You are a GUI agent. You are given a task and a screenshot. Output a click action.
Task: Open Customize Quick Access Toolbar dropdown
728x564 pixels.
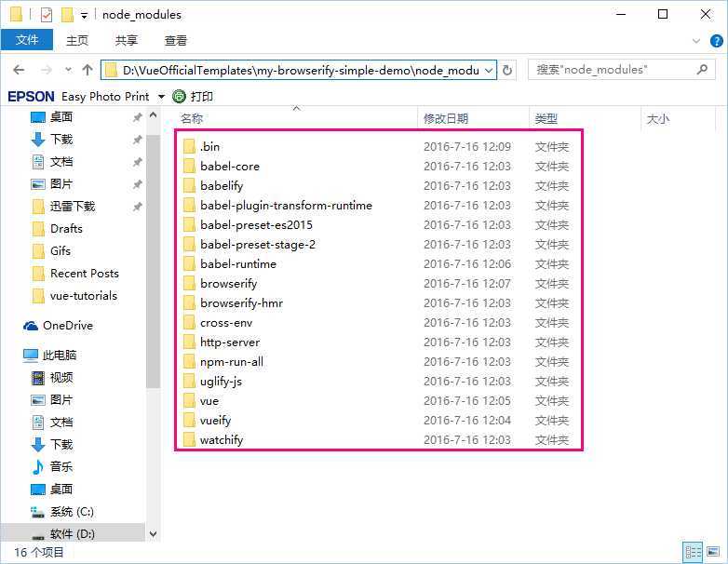point(84,16)
